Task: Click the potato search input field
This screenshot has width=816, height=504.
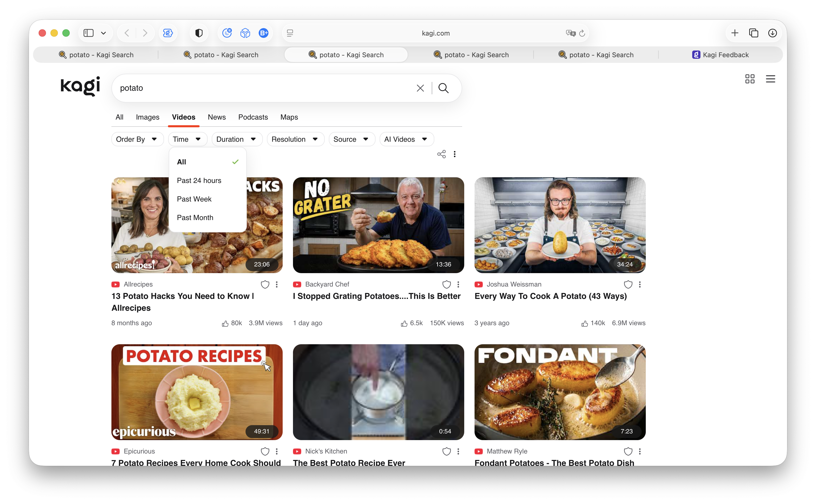Action: (x=264, y=88)
